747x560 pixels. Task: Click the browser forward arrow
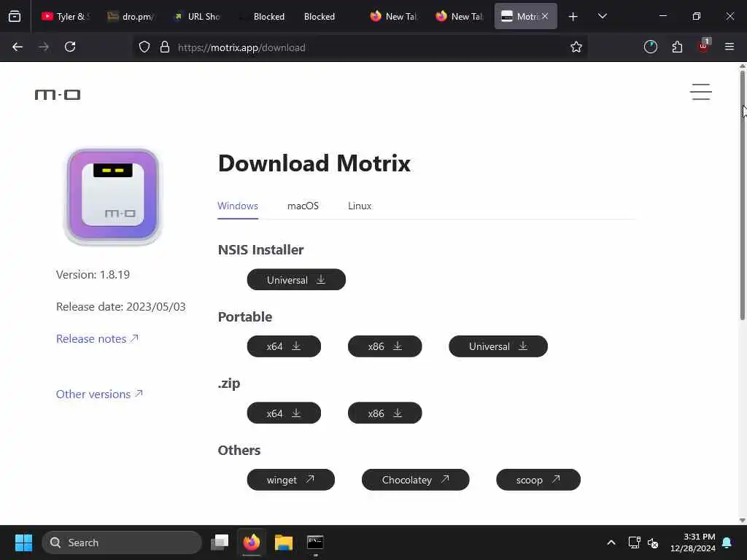[44, 47]
